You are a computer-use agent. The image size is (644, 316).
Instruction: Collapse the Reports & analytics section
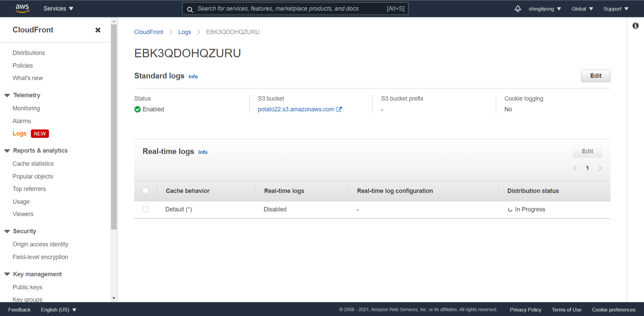tap(7, 151)
